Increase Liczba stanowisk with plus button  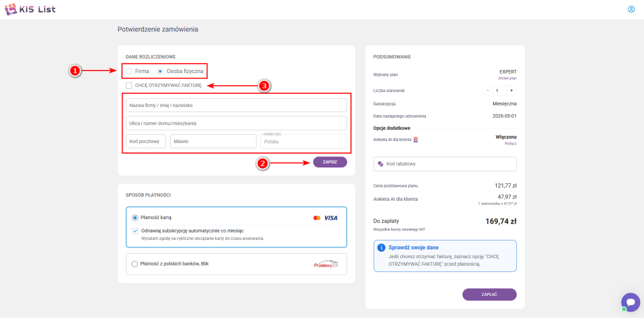[511, 91]
